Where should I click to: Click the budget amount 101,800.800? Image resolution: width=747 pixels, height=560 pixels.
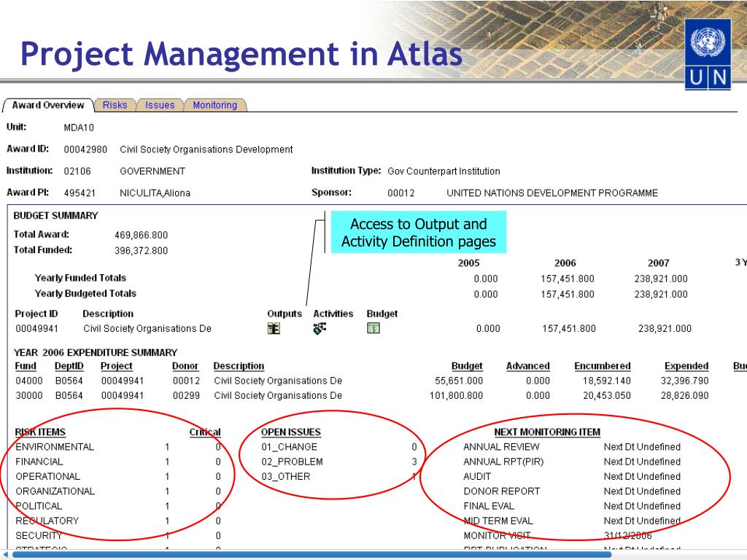(x=456, y=396)
